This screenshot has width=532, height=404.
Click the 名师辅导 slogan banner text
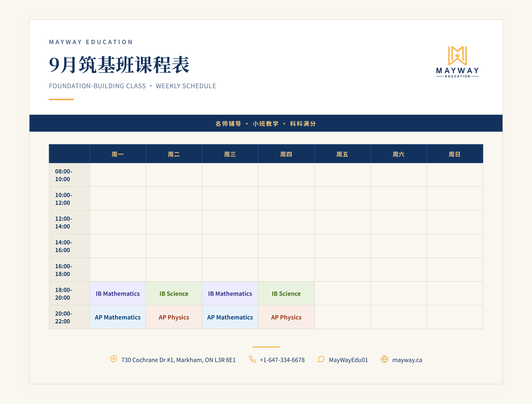coord(266,123)
